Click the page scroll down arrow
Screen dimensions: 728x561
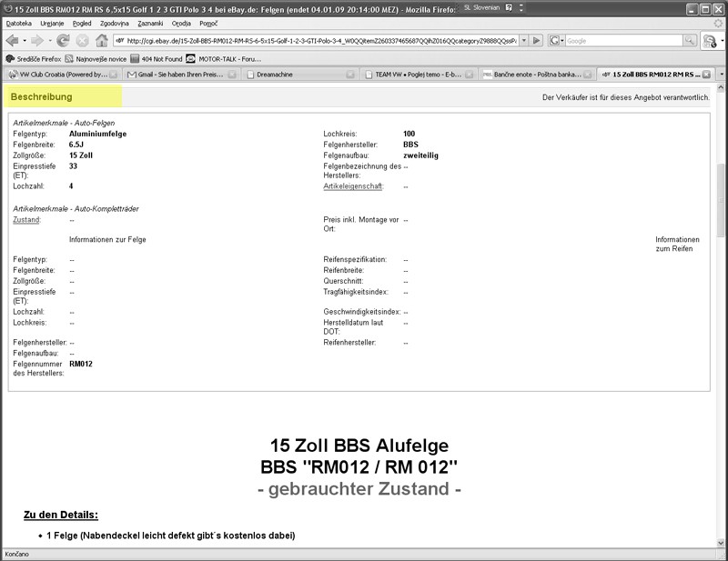721,543
